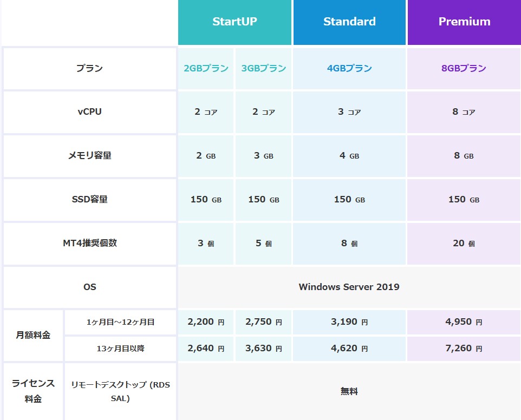
Task: Click the 無料 license fee cell
Action: (349, 391)
